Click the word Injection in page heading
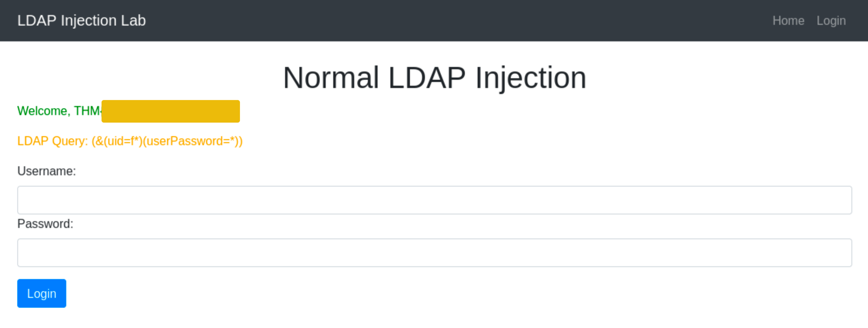This screenshot has height=328, width=868. pos(530,78)
